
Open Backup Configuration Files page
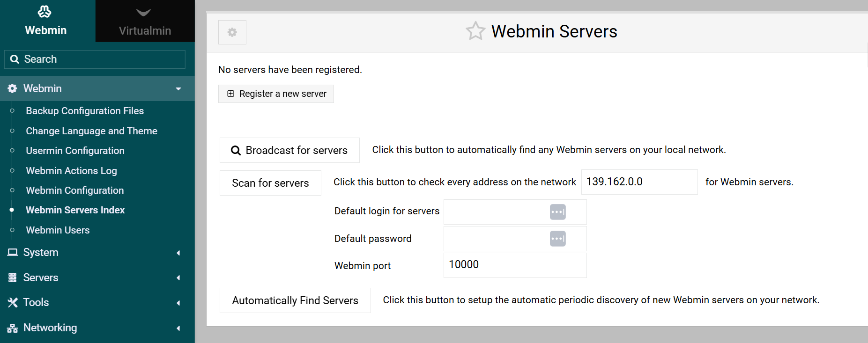tap(85, 111)
